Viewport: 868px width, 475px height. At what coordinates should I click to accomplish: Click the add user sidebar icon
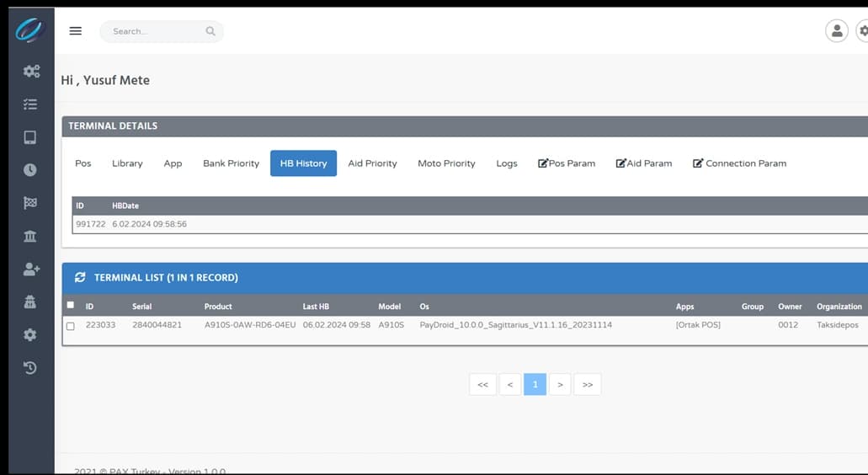coord(30,269)
